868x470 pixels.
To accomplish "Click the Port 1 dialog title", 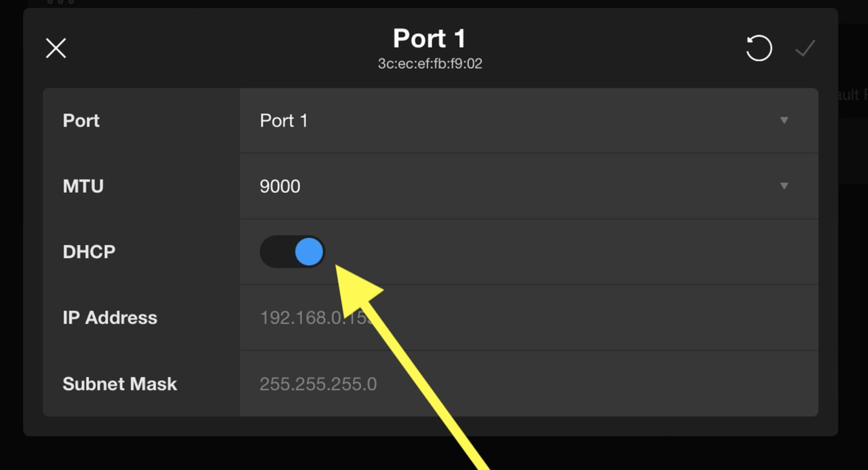I will (x=429, y=39).
